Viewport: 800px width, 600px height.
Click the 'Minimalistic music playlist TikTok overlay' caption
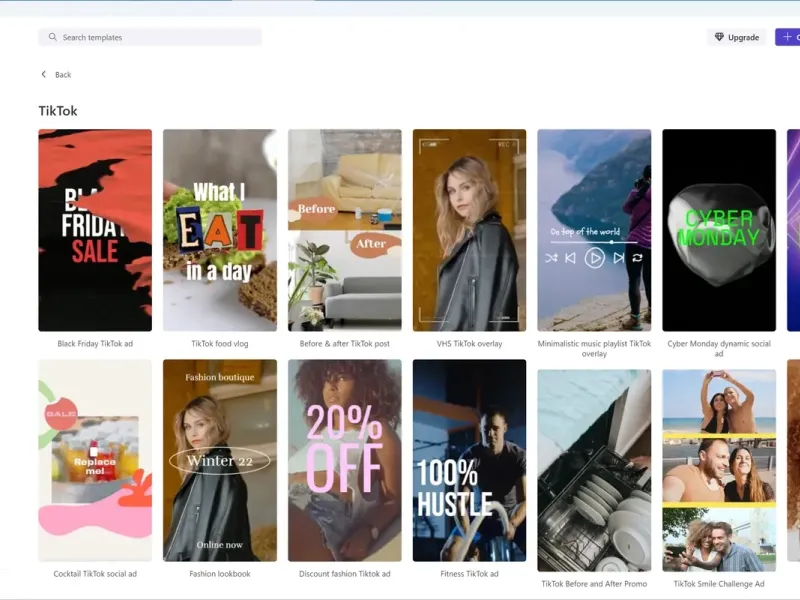[594, 348]
